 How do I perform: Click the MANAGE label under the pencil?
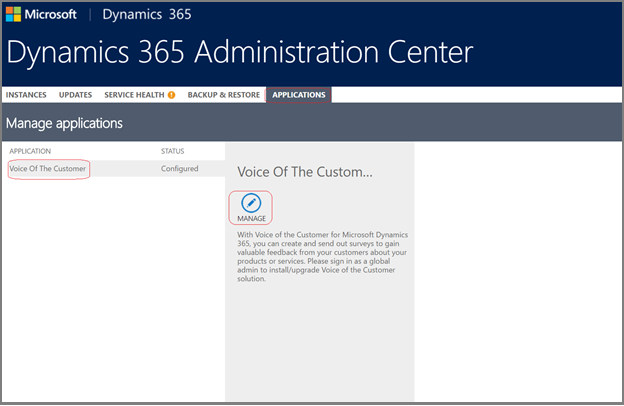point(251,218)
